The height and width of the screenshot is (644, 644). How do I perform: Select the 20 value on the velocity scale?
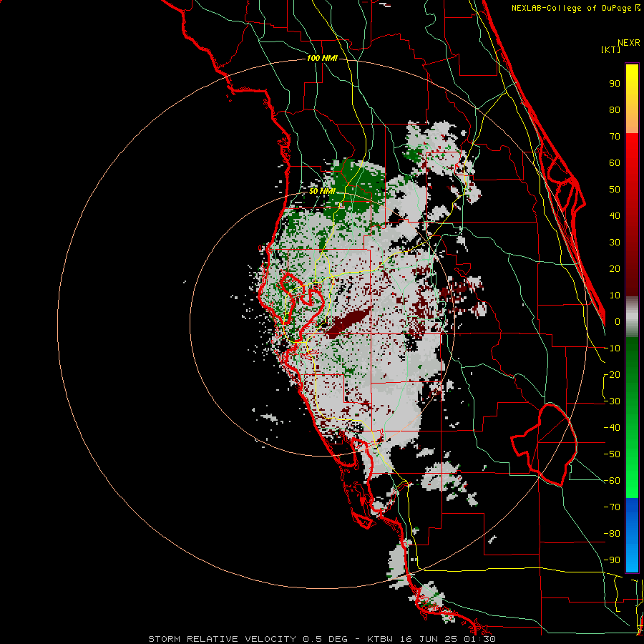(615, 269)
